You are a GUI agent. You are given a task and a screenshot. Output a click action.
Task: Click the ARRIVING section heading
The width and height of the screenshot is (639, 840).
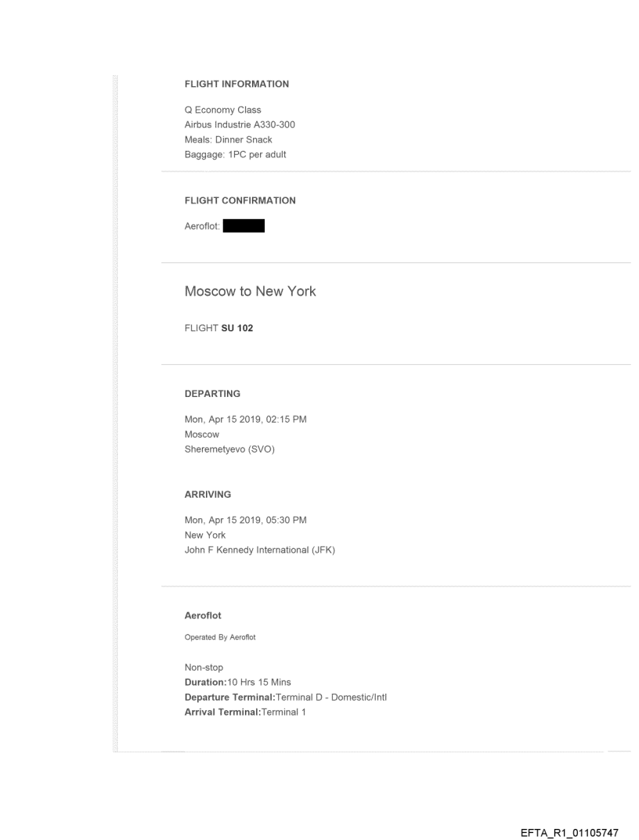tap(208, 495)
